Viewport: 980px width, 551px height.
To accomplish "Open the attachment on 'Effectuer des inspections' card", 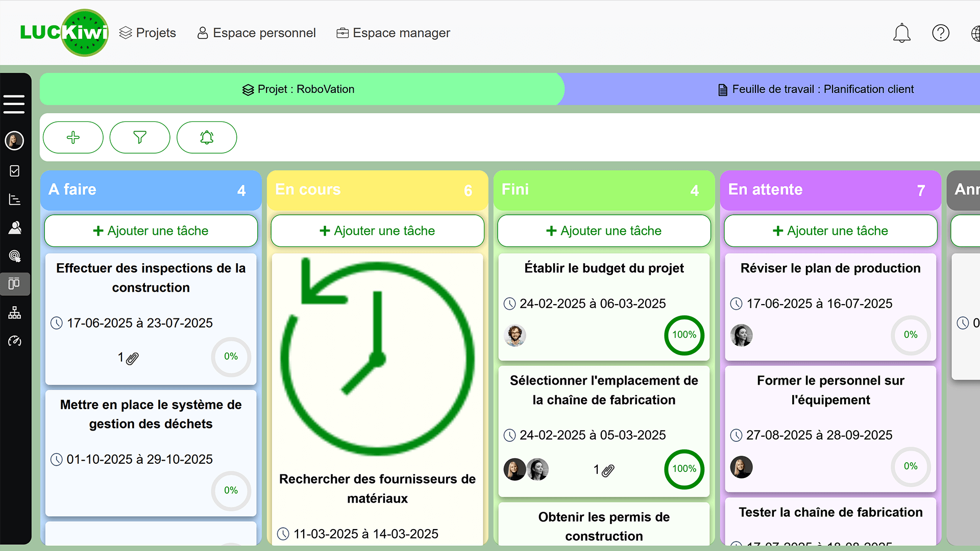I will pos(128,357).
